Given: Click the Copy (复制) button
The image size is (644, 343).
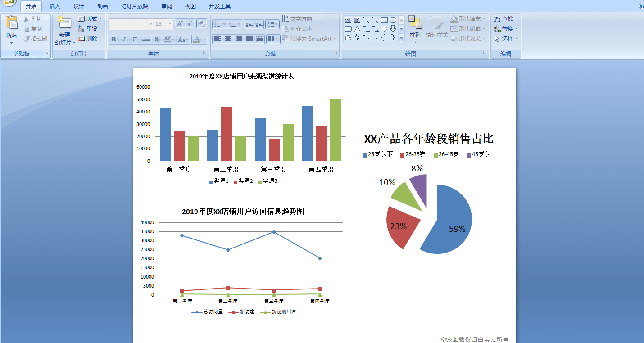Looking at the screenshot, I should pyautogui.click(x=33, y=29).
